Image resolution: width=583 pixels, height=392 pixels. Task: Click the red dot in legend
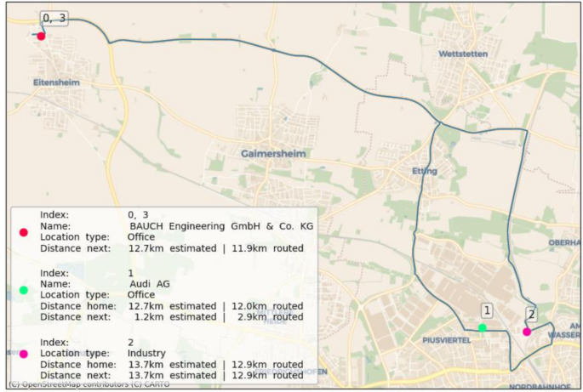(x=24, y=233)
